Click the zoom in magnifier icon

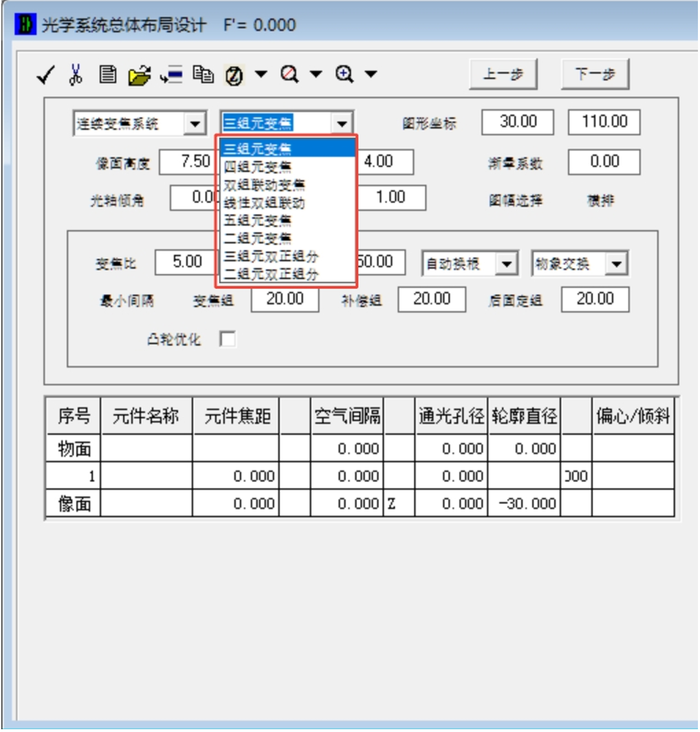point(345,74)
